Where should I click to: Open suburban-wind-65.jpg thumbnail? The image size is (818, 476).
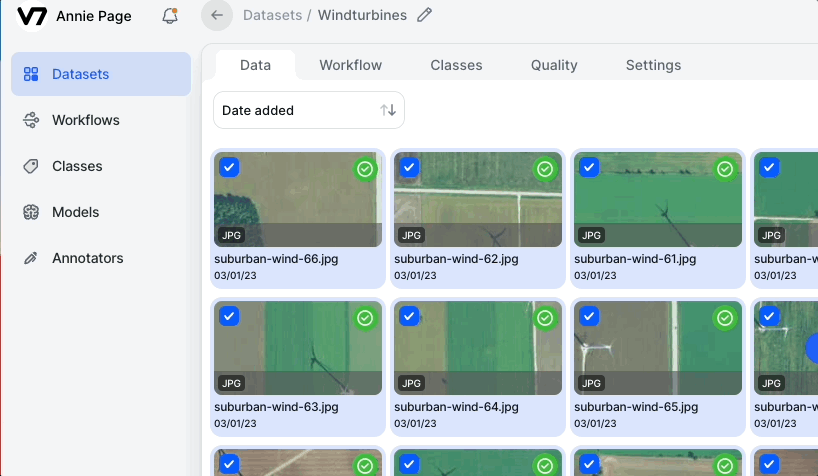click(x=658, y=348)
